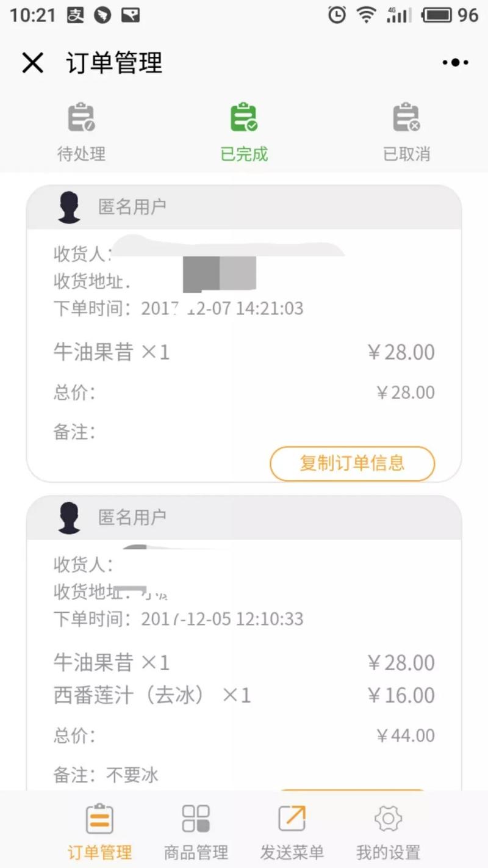Click 复制订单信息 button on first order
Viewport: 488px width, 868px height.
353,463
